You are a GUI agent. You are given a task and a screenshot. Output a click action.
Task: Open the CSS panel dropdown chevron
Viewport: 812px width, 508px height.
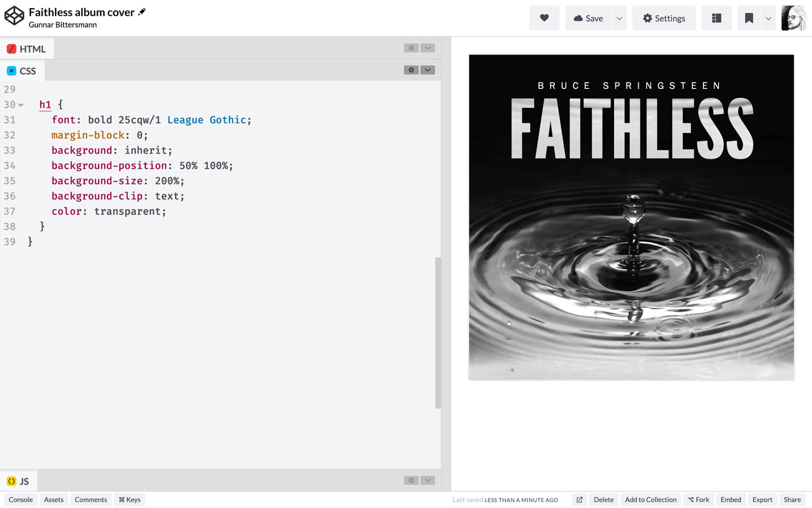[x=428, y=70]
